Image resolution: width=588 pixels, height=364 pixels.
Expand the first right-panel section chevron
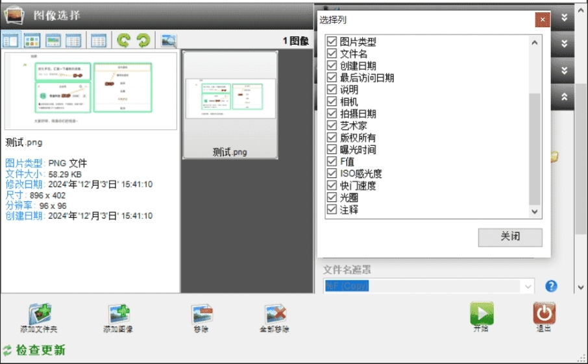click(564, 18)
